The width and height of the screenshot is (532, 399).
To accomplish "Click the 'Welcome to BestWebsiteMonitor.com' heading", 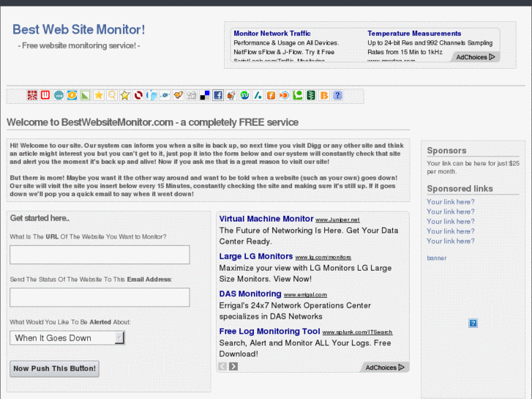I will 152,122.
